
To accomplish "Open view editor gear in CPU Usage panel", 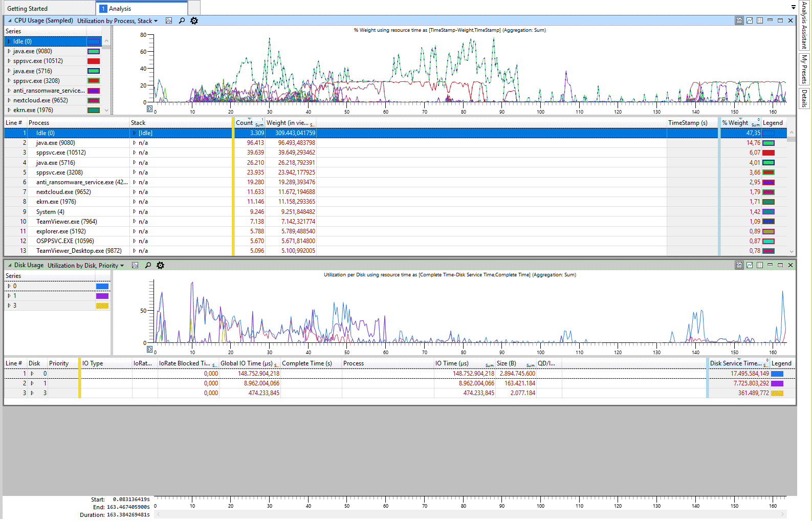I will 194,21.
